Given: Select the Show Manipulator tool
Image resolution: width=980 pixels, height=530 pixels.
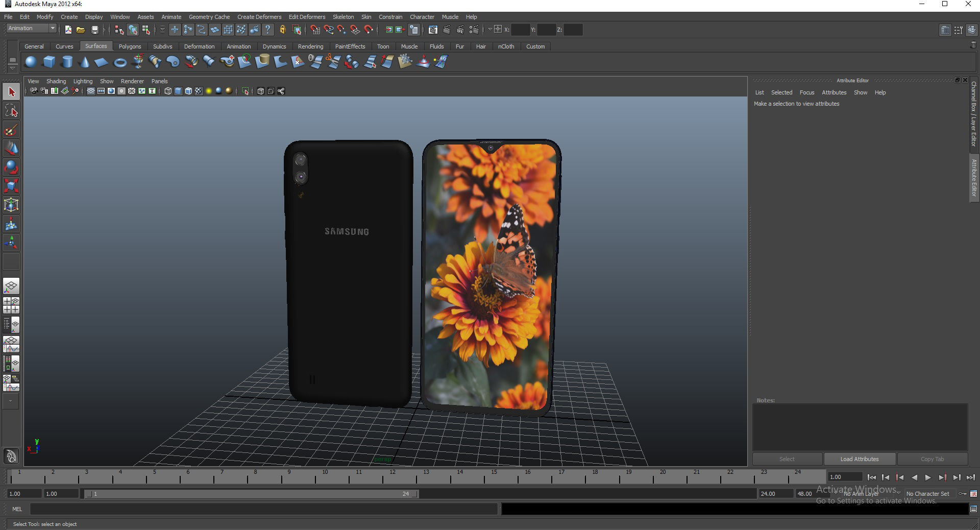Looking at the screenshot, I should pyautogui.click(x=11, y=243).
